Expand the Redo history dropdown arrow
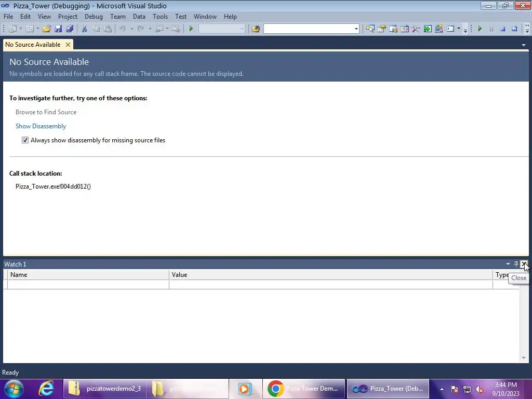The width and height of the screenshot is (532, 399). coord(150,29)
